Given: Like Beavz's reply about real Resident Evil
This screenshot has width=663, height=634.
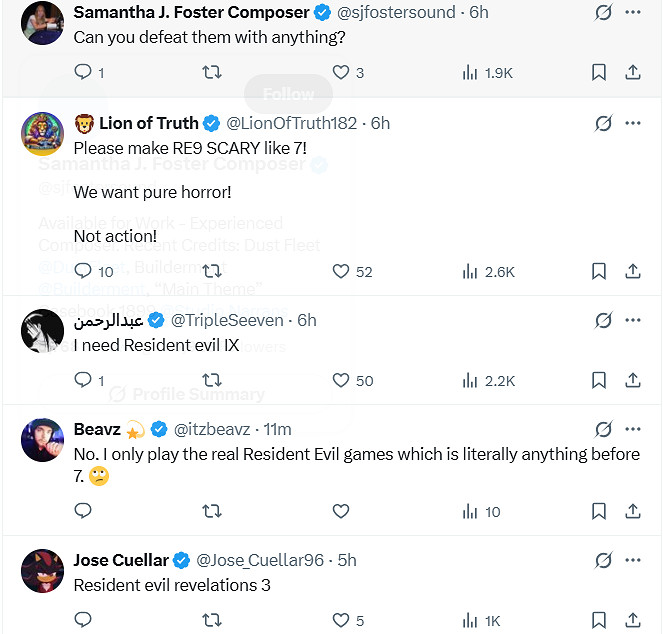Looking at the screenshot, I should [341, 511].
